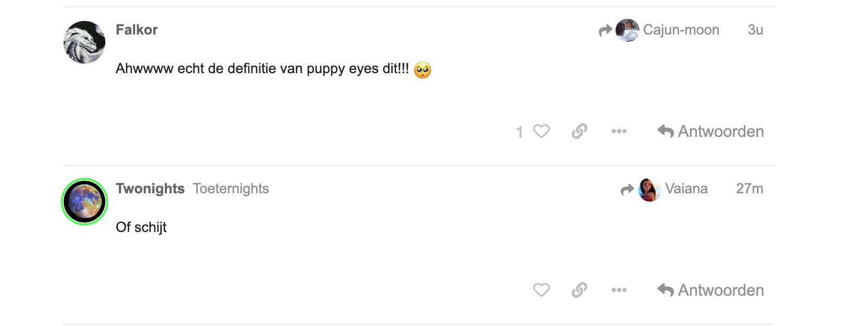Open the 3u timestamp link
The image size is (868, 326).
(755, 30)
